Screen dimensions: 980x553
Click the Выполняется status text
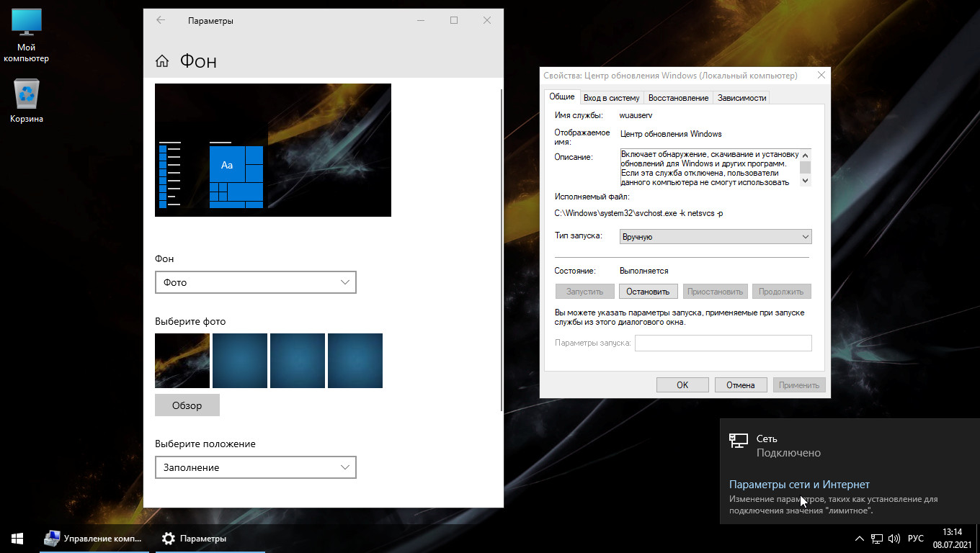(644, 271)
